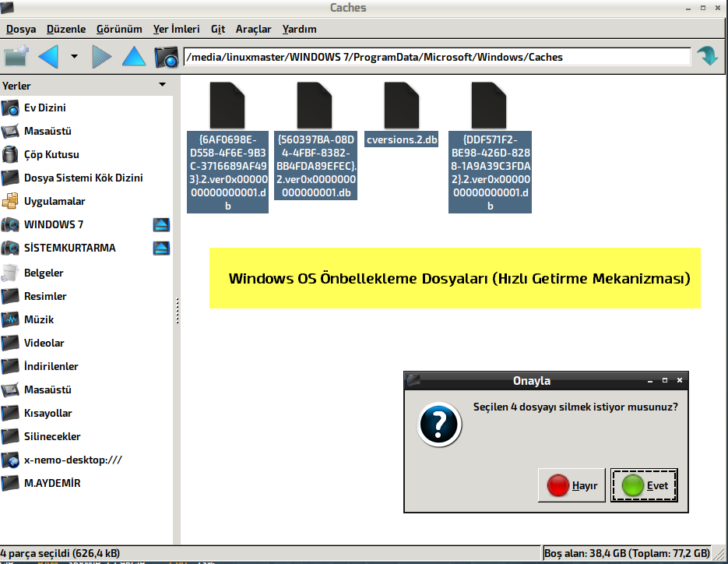Go back with the left arrow icon
The height and width of the screenshot is (564, 728).
pos(48,57)
